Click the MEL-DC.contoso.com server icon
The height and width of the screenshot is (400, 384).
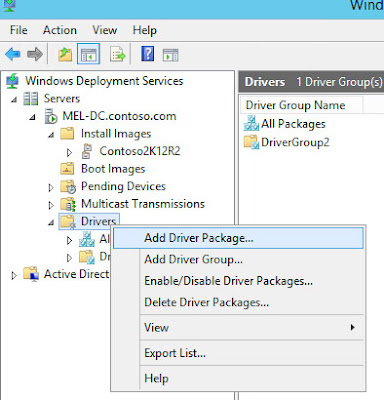pos(51,116)
